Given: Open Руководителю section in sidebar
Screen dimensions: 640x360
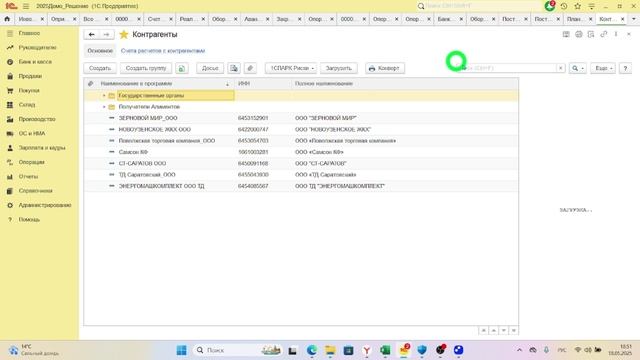Looking at the screenshot, I should pyautogui.click(x=38, y=48).
